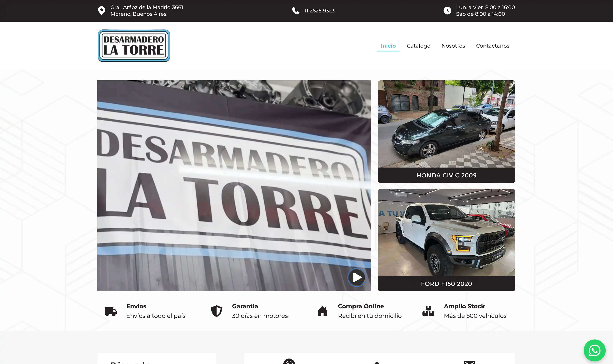Open the Nosotros page
This screenshot has width=613, height=364.
click(x=453, y=46)
